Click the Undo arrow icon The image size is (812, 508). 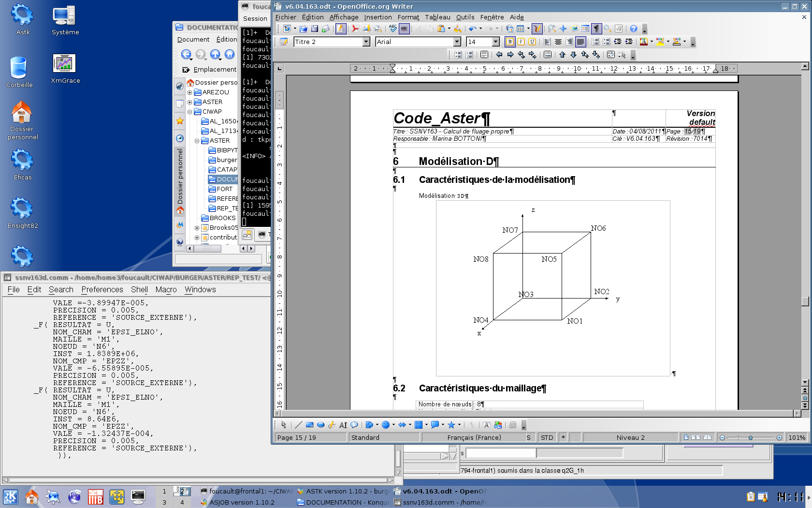click(472, 29)
